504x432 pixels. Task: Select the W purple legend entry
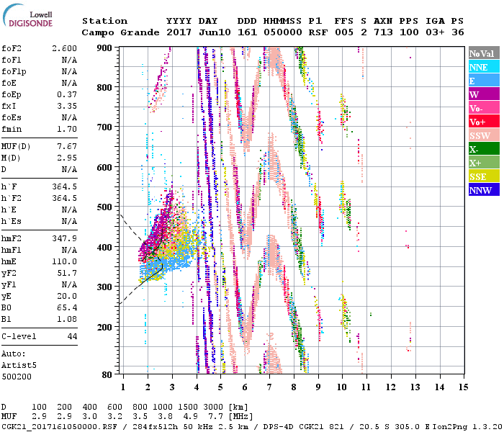483,94
